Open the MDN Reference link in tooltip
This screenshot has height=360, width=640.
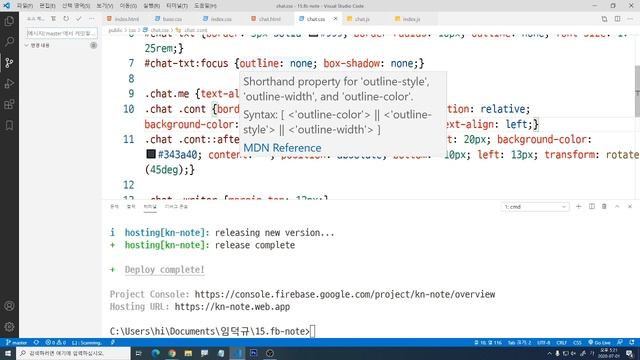282,148
